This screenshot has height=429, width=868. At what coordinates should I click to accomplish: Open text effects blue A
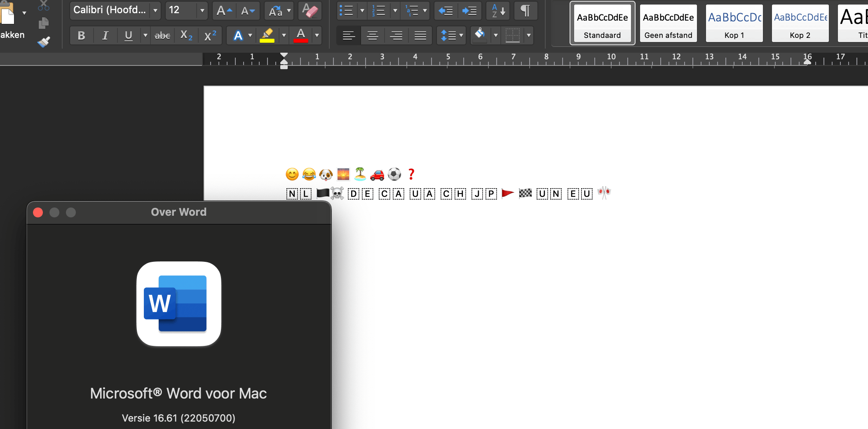click(x=238, y=35)
